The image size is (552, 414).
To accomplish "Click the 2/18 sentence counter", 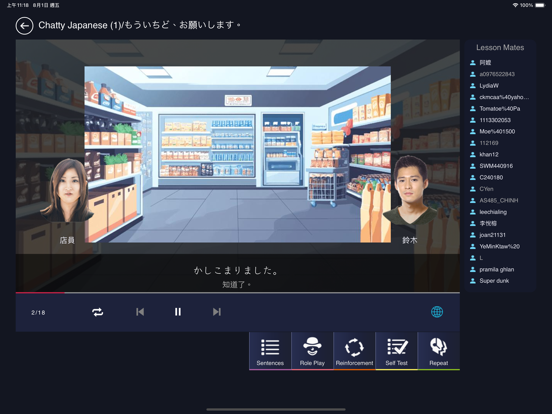I will click(38, 313).
